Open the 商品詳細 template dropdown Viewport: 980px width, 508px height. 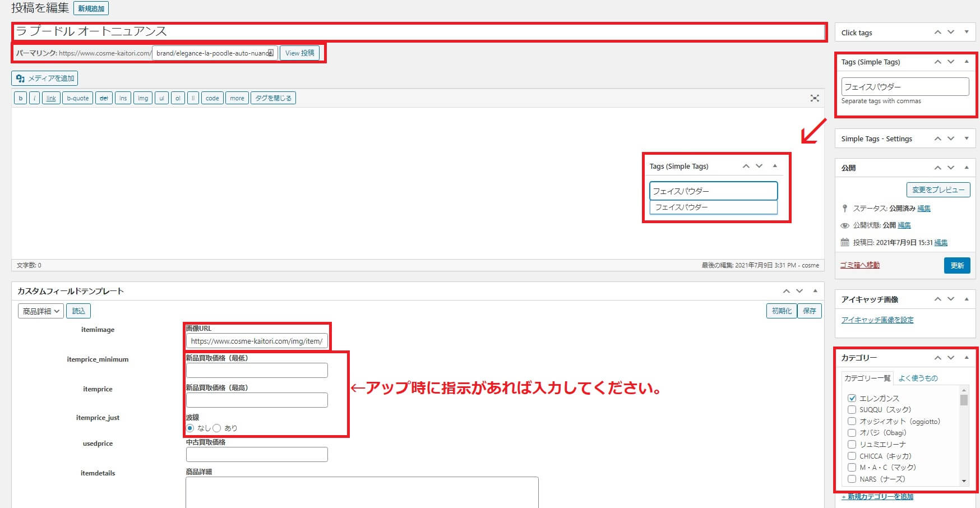pyautogui.click(x=41, y=311)
